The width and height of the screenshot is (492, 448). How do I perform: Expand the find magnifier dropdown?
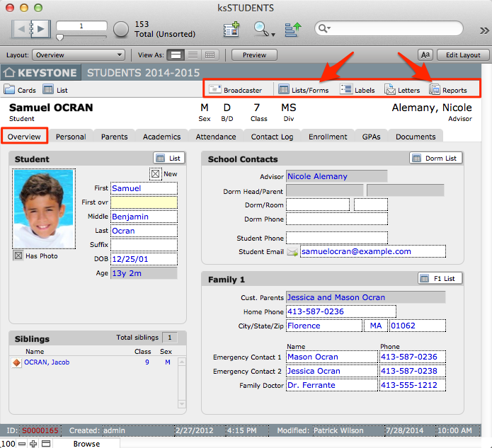pyautogui.click(x=262, y=29)
